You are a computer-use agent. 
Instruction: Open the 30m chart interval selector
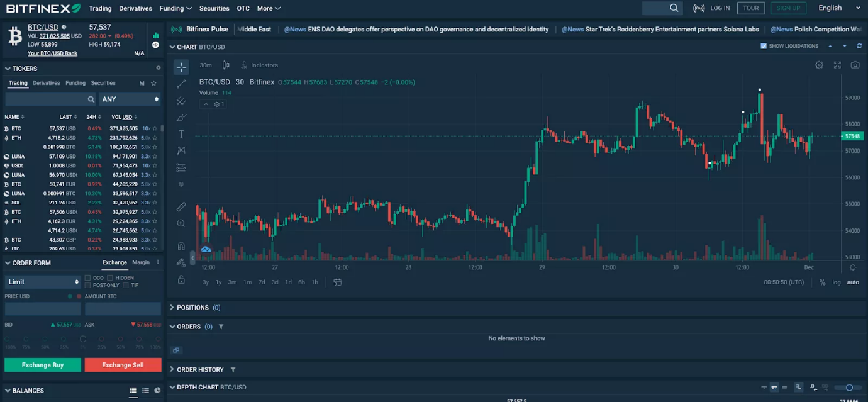click(206, 65)
